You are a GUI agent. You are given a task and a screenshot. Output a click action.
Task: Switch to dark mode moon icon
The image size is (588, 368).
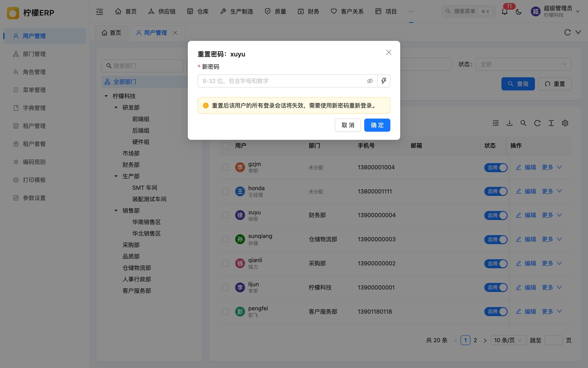[519, 11]
